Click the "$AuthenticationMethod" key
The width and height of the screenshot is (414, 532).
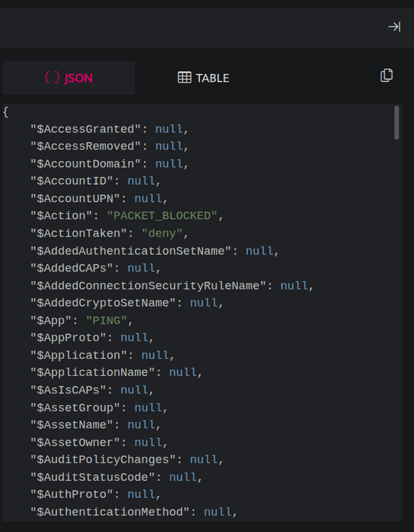[x=110, y=511]
